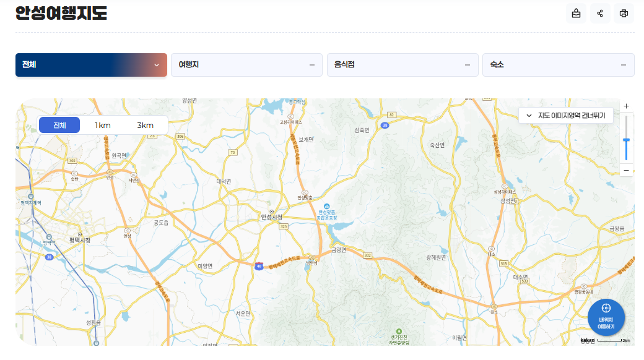Open the 음식점 category tab
The width and height of the screenshot is (644, 360).
402,65
